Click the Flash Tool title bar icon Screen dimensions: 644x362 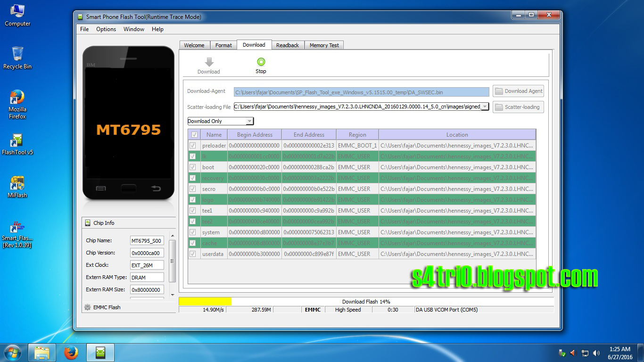pyautogui.click(x=80, y=16)
